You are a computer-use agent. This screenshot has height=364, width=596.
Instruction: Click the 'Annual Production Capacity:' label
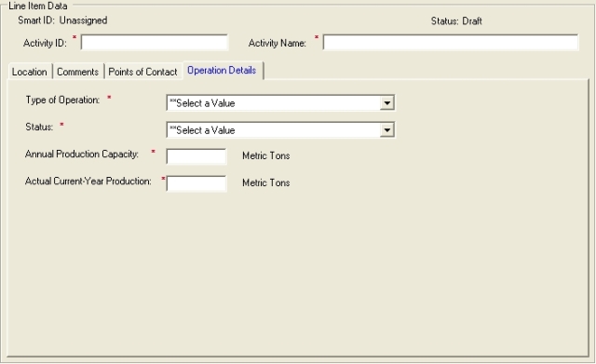point(82,155)
